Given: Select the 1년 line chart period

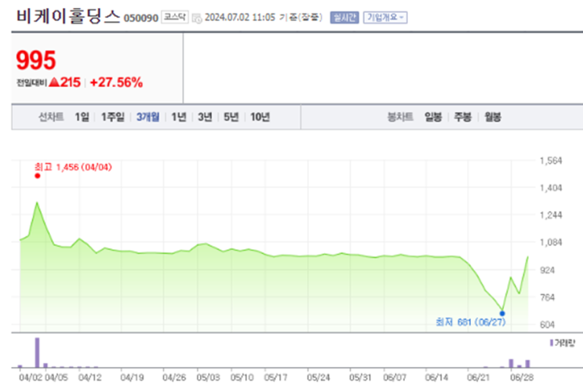Looking at the screenshot, I should click(178, 117).
